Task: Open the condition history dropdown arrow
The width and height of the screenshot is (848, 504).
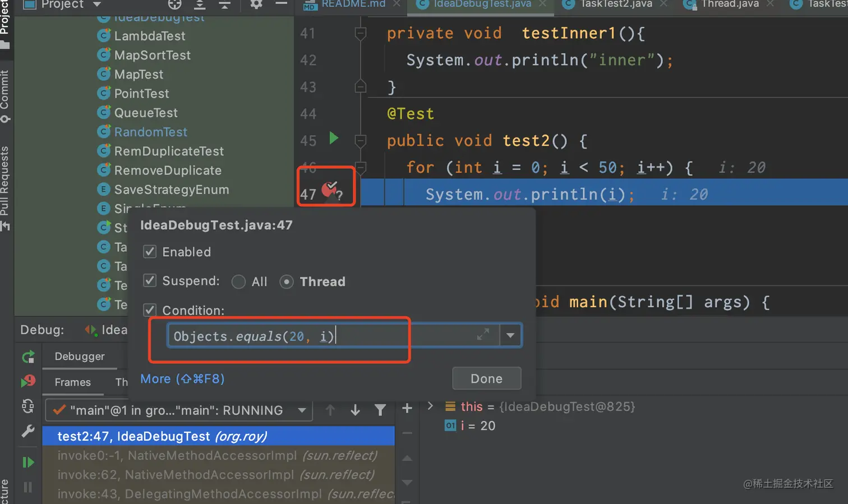Action: point(510,335)
